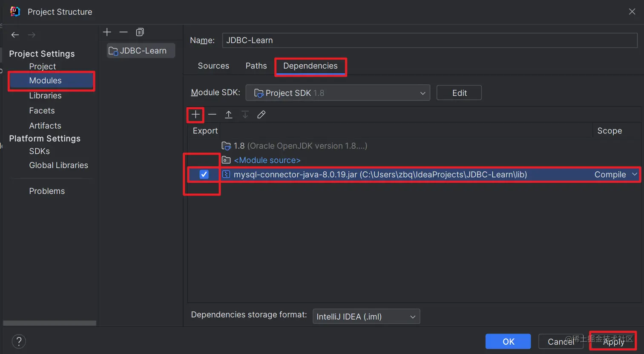Click the module Name input field
The width and height of the screenshot is (644, 354).
tap(430, 40)
